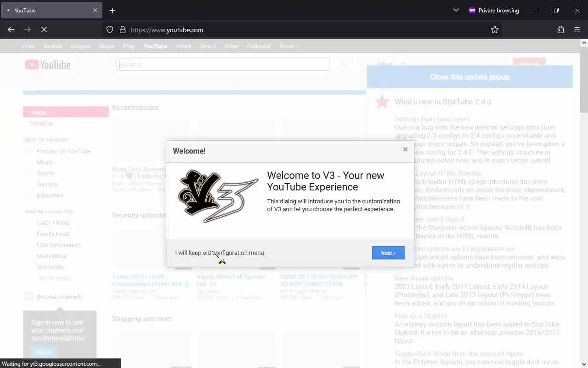Bookmark this page with the star
Viewport: 588px width, 368px height.
pos(495,29)
